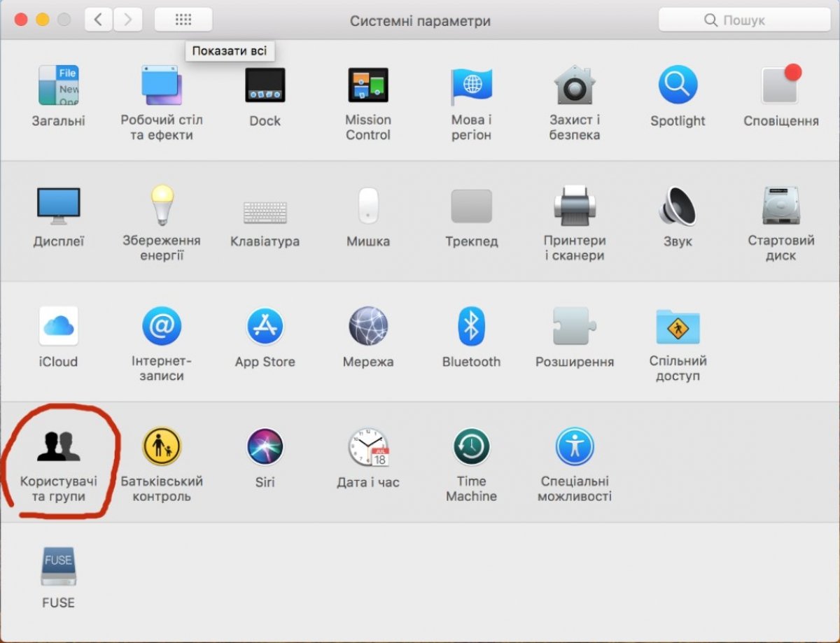Open the Сповіщення preferences icon
This screenshot has height=643, width=840.
[781, 85]
